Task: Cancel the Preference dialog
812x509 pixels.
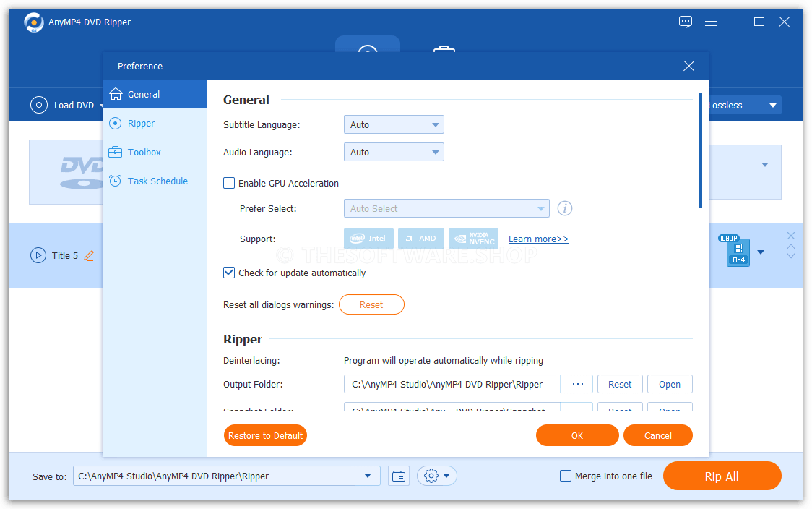Action: tap(657, 435)
